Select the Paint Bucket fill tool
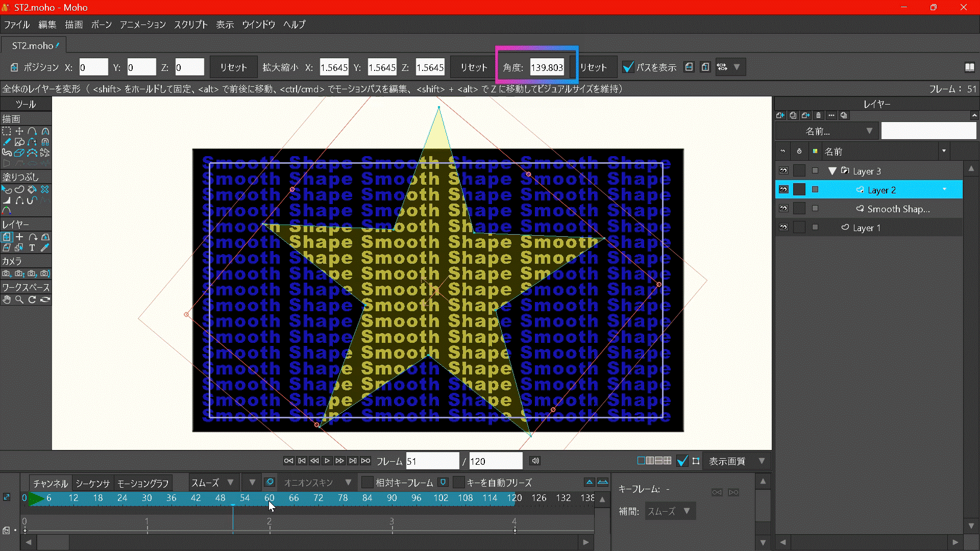Viewport: 980px width, 551px height. 32,189
